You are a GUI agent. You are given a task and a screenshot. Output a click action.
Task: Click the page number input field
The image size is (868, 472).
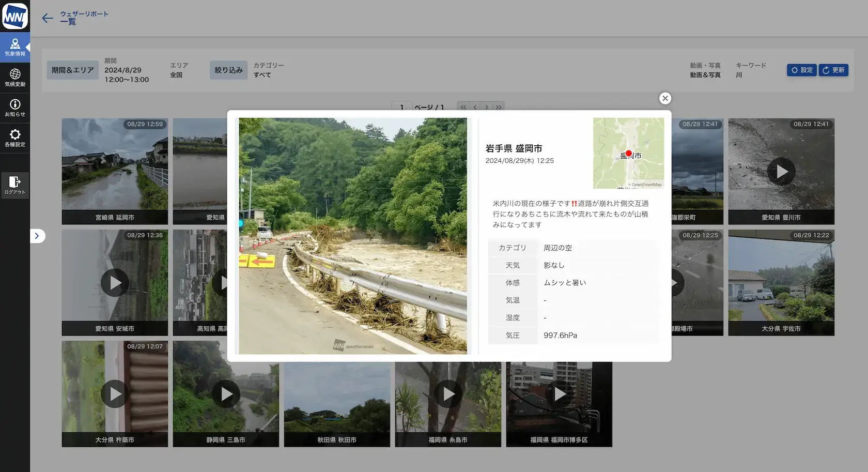[402, 107]
